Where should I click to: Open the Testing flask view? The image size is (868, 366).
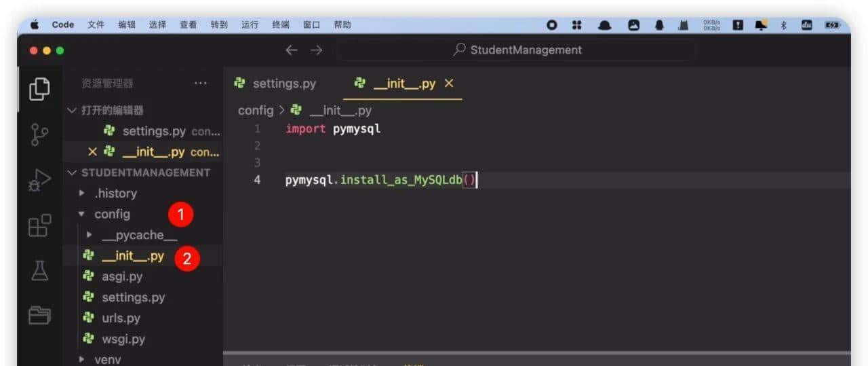[x=39, y=270]
